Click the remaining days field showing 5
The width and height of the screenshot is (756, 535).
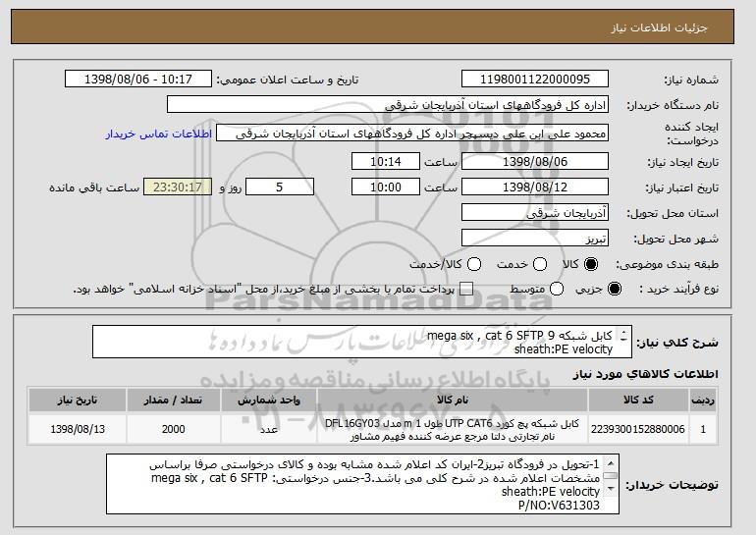(280, 187)
